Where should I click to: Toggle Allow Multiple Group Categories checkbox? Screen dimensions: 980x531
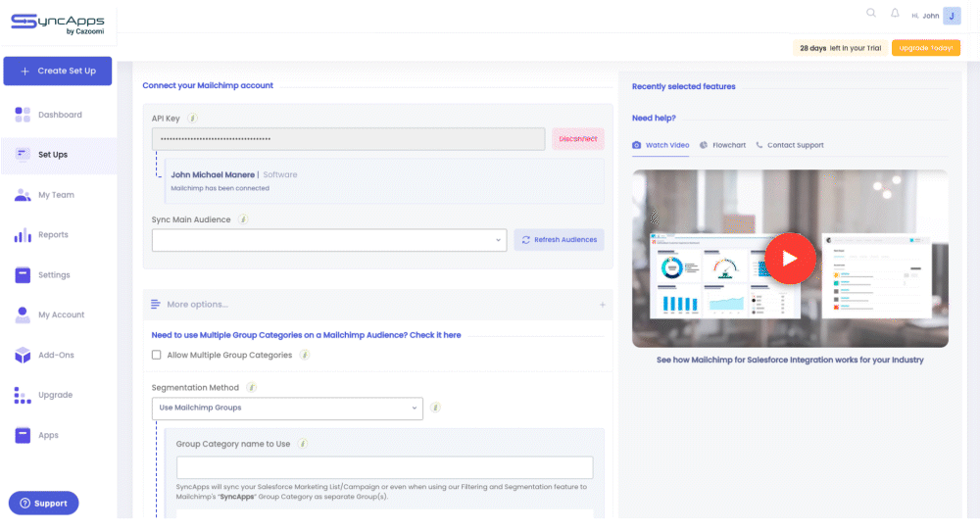(x=156, y=355)
